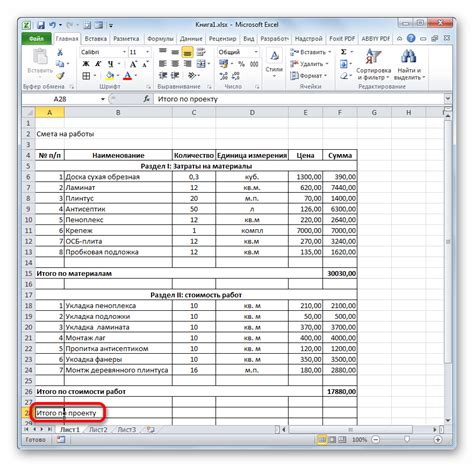Open Шрифт group dialog launcher
The image size is (474, 467).
click(148, 87)
